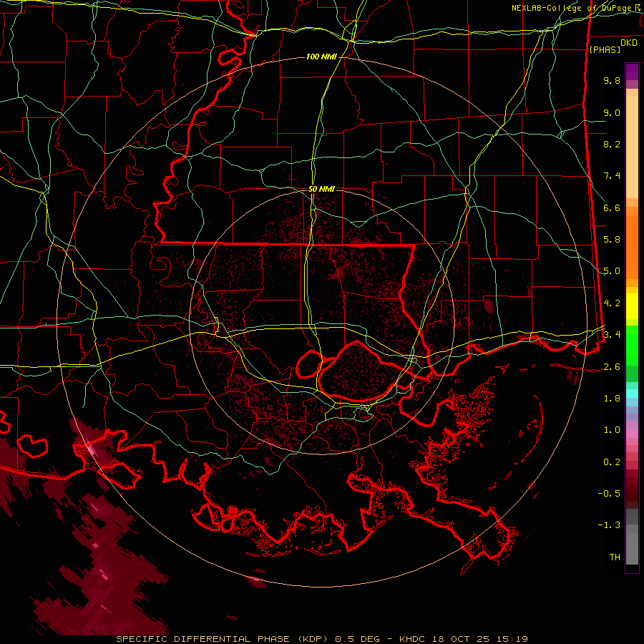The height and width of the screenshot is (644, 644).
Task: Click the 4.2 value on the scale
Action: coord(612,303)
